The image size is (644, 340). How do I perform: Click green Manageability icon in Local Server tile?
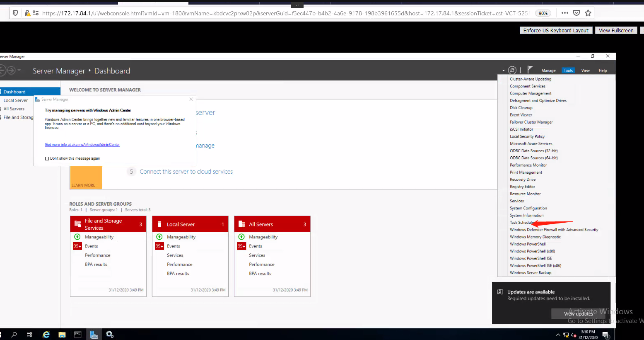tap(159, 237)
